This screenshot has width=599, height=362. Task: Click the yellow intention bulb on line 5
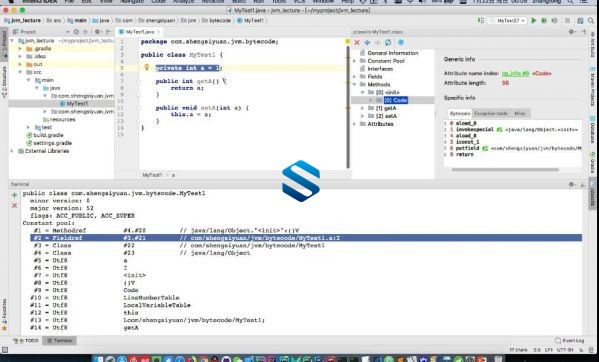click(146, 68)
